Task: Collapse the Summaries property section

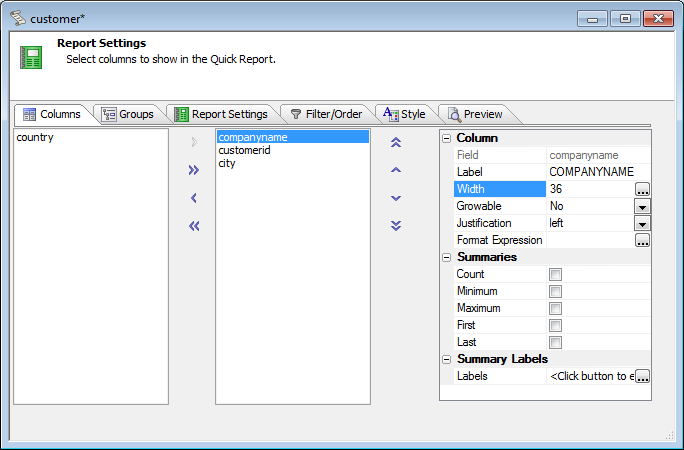Action: coord(447,257)
